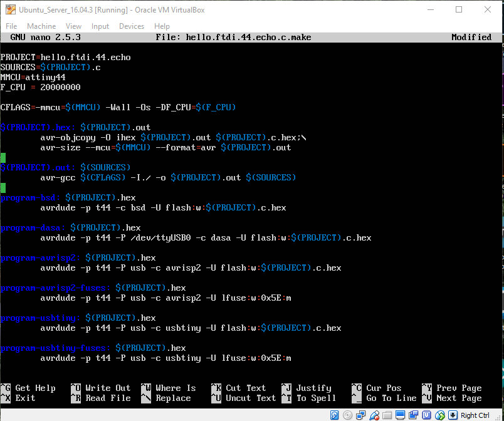
Task: Open the View menu
Action: pyautogui.click(x=73, y=26)
